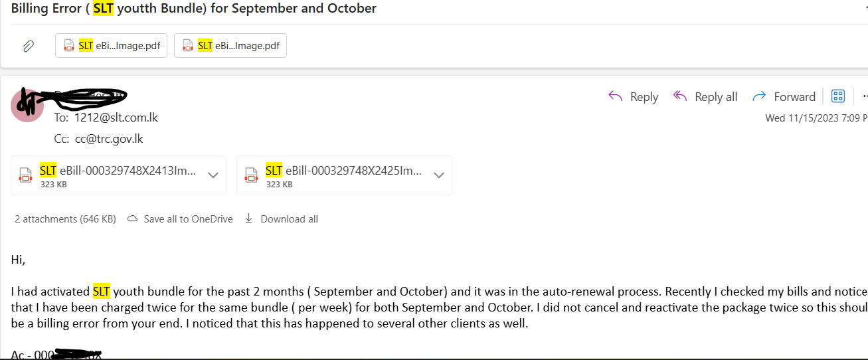
Task: Click Cc address cc@trc.gov.lk
Action: (x=109, y=139)
